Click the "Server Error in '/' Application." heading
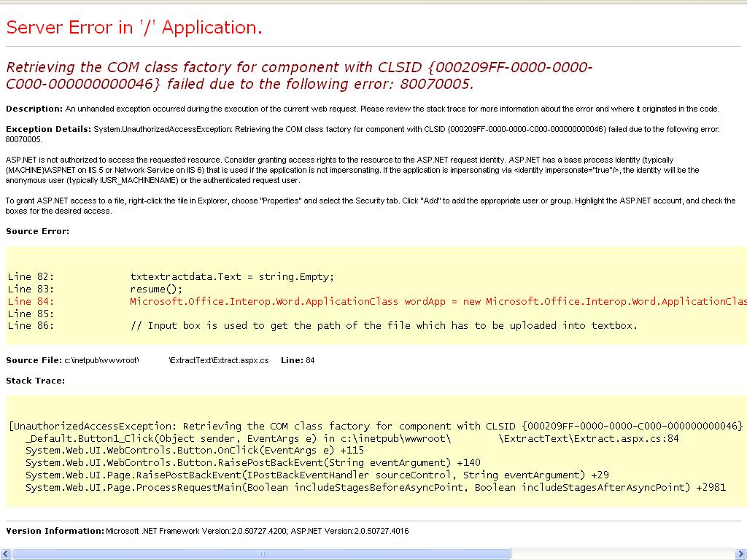This screenshot has width=747, height=560. [134, 27]
